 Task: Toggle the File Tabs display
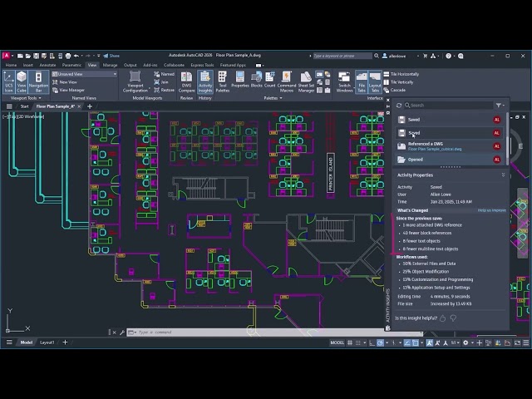click(362, 81)
